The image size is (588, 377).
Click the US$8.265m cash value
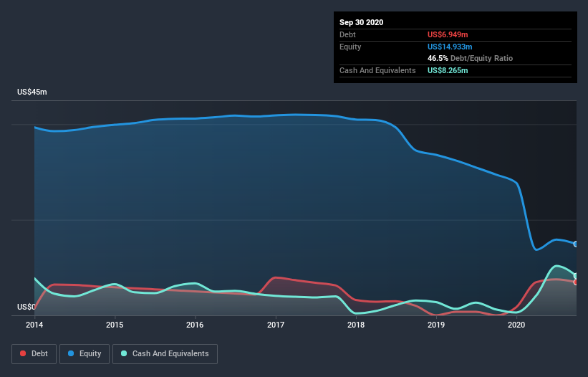(x=448, y=70)
